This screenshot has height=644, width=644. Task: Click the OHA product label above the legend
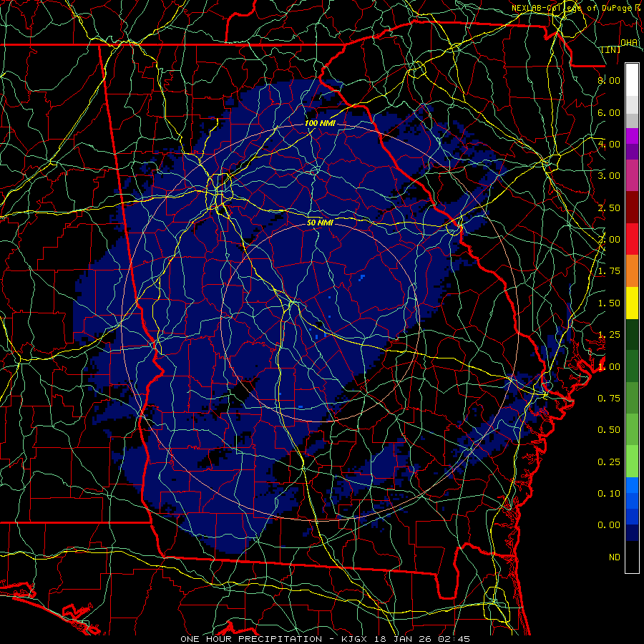pyautogui.click(x=629, y=42)
